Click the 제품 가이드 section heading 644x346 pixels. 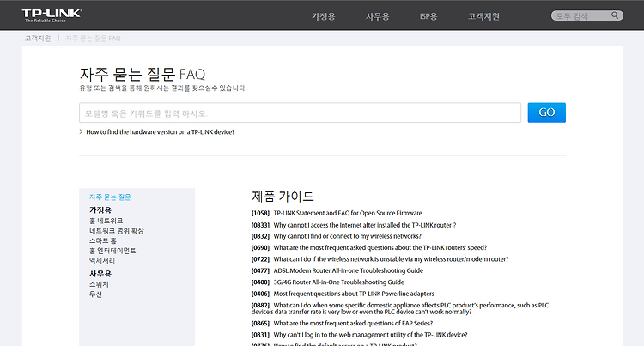pos(283,197)
